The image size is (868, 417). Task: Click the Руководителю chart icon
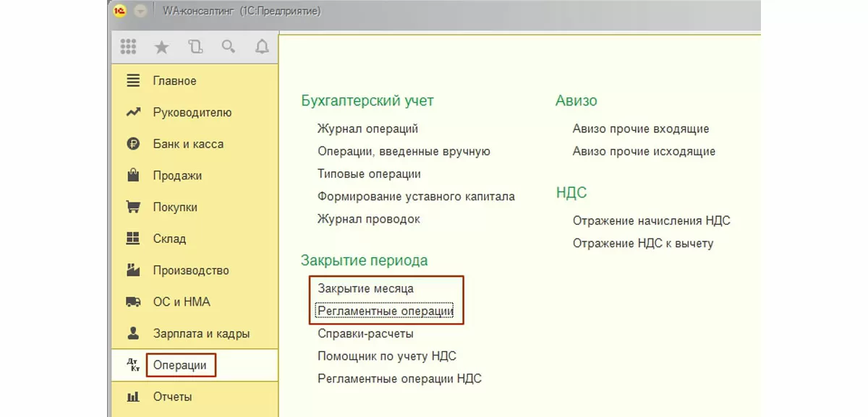[x=133, y=112]
